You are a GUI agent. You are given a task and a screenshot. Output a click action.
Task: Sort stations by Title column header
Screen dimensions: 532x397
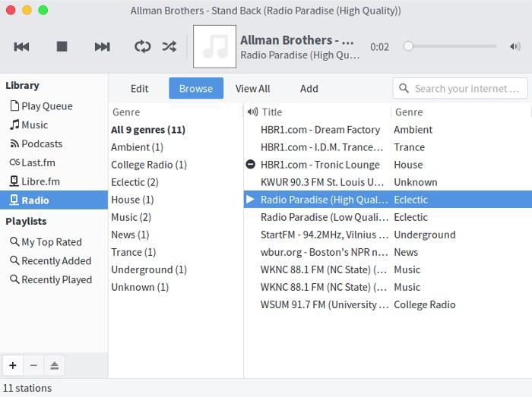(319, 112)
